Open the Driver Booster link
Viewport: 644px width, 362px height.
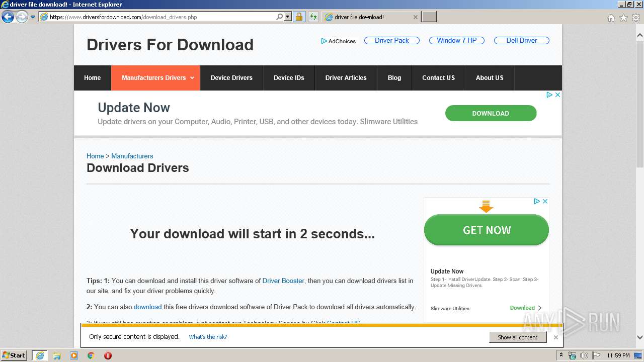(x=283, y=281)
